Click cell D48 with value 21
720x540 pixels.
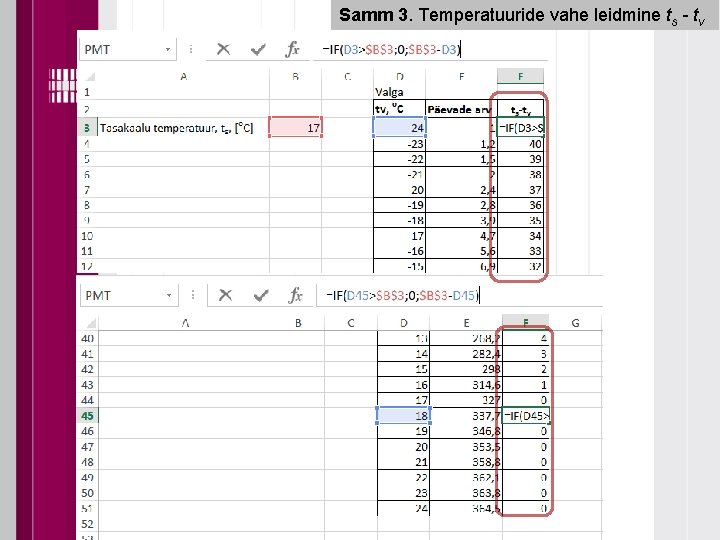[x=403, y=462]
